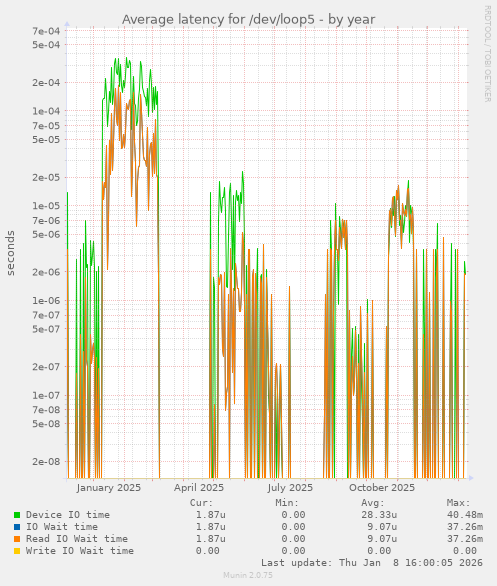
Task: Click the 'Cur:' column header
Action: 201,503
